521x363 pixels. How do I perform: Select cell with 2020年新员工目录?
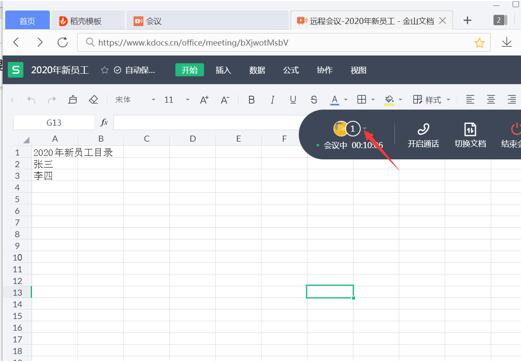(x=55, y=153)
